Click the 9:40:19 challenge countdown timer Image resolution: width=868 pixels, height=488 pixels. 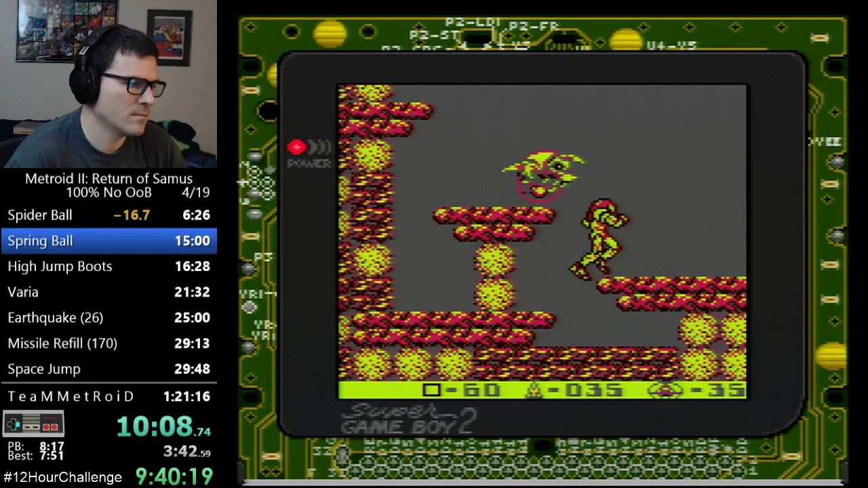click(x=174, y=476)
